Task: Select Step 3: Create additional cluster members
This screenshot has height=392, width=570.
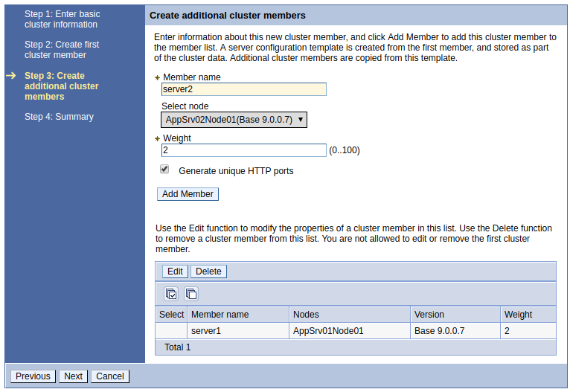Action: pyautogui.click(x=62, y=86)
